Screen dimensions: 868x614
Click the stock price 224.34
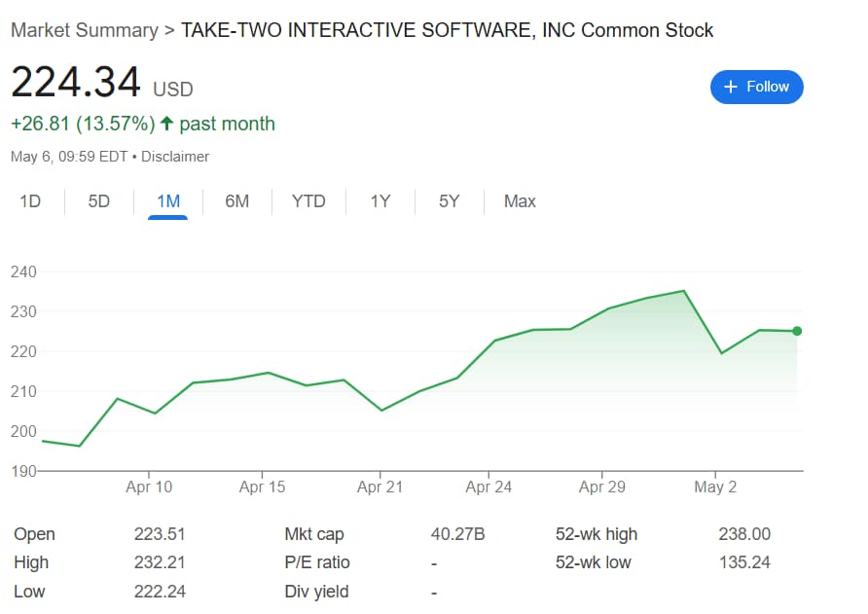pos(75,82)
